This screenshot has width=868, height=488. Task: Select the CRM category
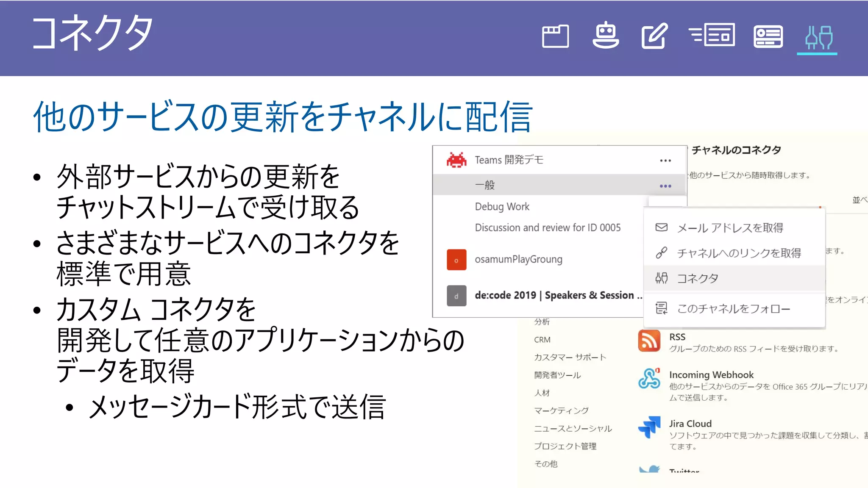coord(542,340)
